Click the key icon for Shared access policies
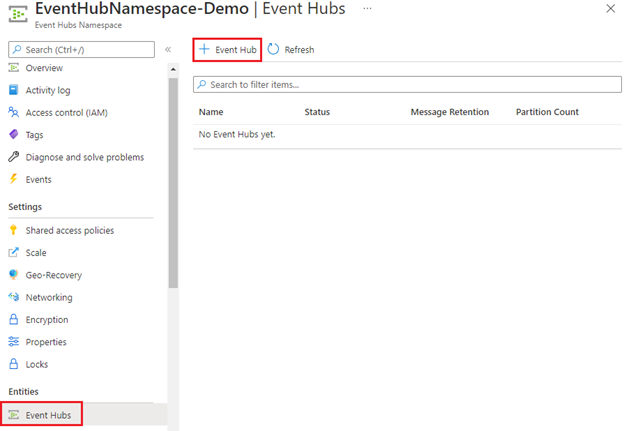 click(x=14, y=230)
